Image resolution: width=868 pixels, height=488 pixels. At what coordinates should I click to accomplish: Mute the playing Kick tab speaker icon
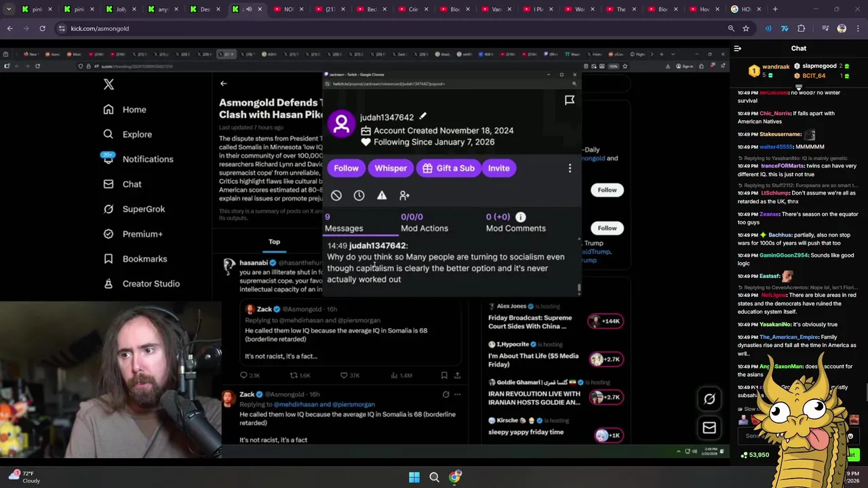point(249,9)
